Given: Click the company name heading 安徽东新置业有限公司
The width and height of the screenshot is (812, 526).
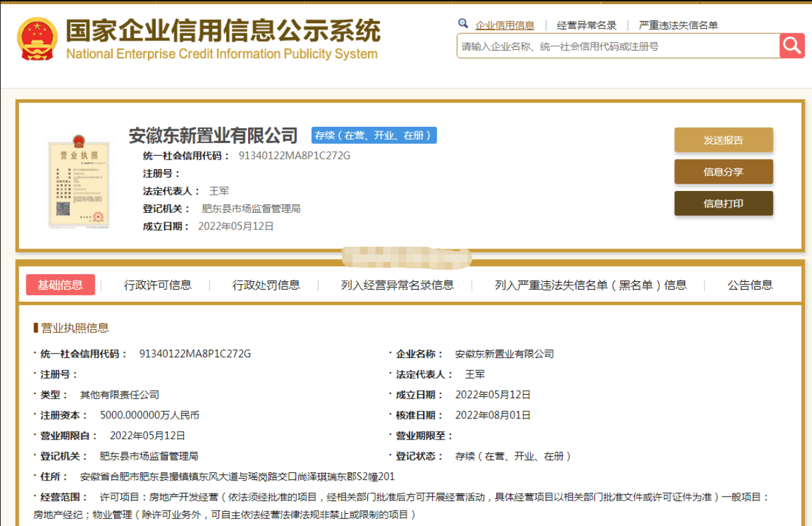Looking at the screenshot, I should coord(213,136).
